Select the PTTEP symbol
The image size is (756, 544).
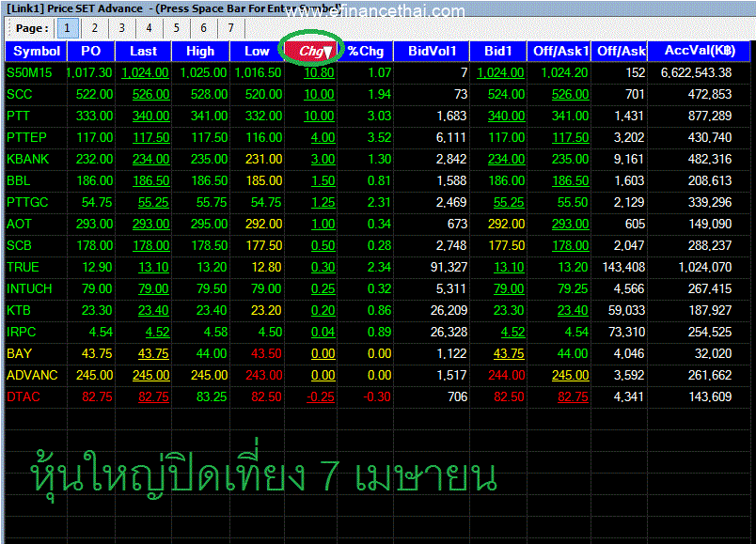pos(26,138)
